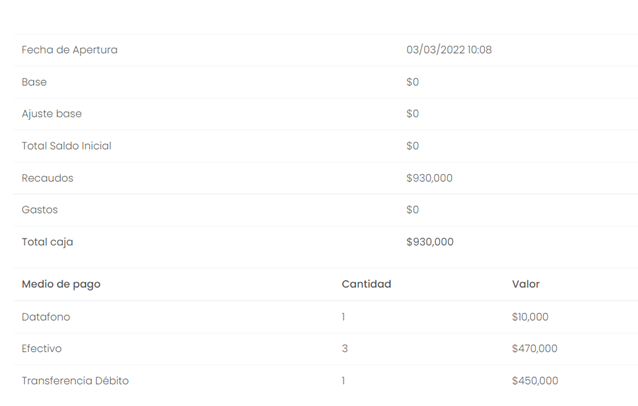The image size is (638, 406).
Task: Click the Base row label
Action: pos(34,82)
